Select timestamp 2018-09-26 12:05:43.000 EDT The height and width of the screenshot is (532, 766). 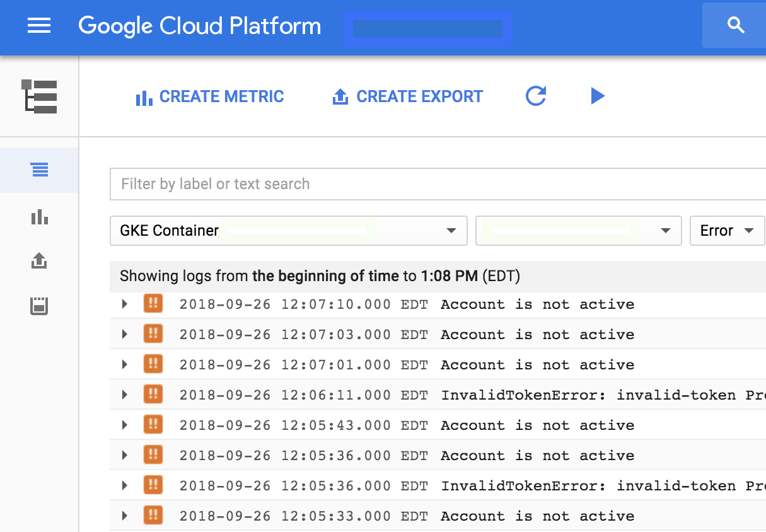tap(304, 425)
